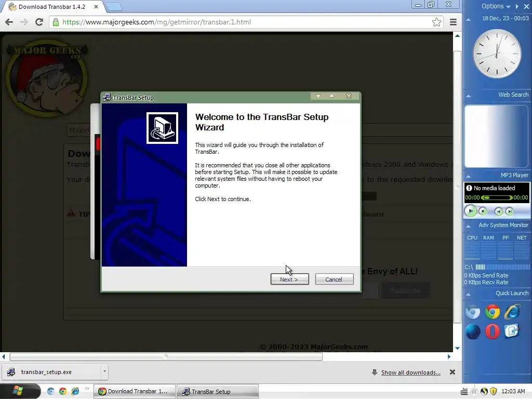This screenshot has height=399, width=532.
Task: Launch dark blue globe browser in Quick Launch
Action: pyautogui.click(x=473, y=331)
